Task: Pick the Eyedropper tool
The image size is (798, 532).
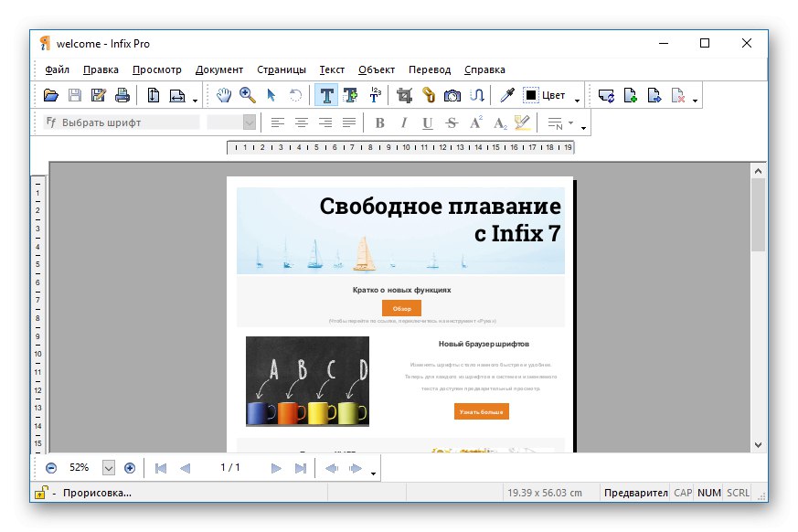Action: [505, 95]
